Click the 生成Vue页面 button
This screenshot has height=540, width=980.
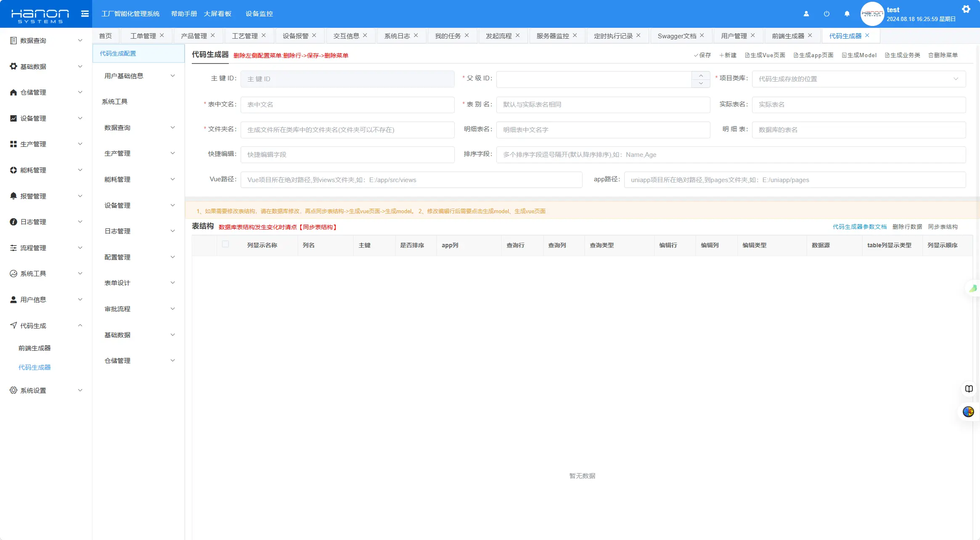765,55
